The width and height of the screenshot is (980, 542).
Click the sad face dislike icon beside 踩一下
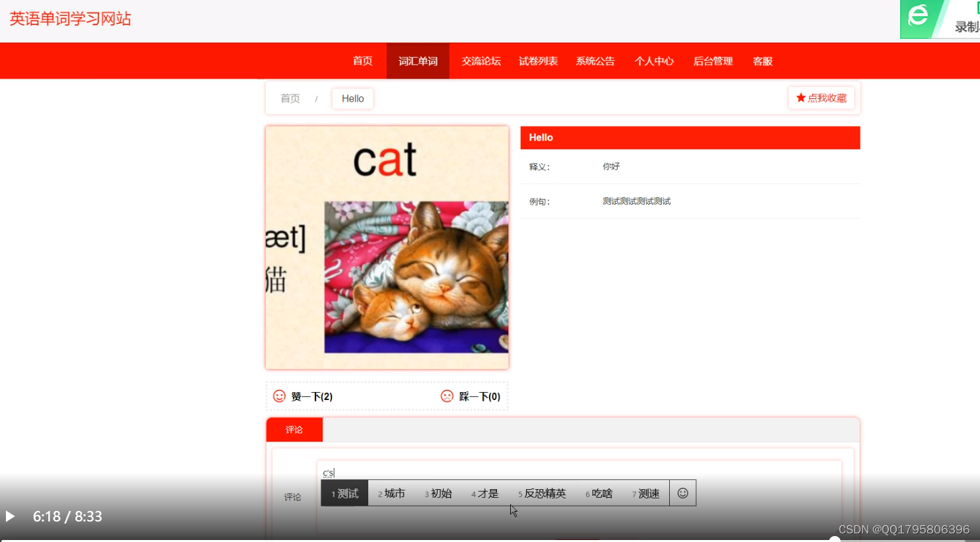[447, 396]
